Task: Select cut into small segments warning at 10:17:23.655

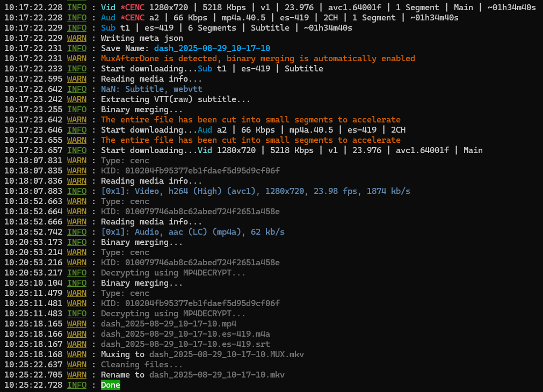Action: [251, 140]
